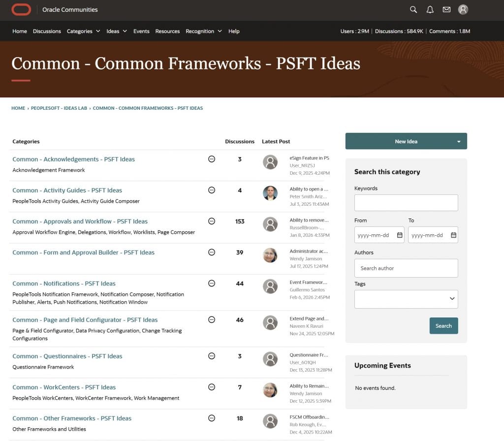Click the notifications bell icon
The height and width of the screenshot is (442, 504).
(429, 9)
